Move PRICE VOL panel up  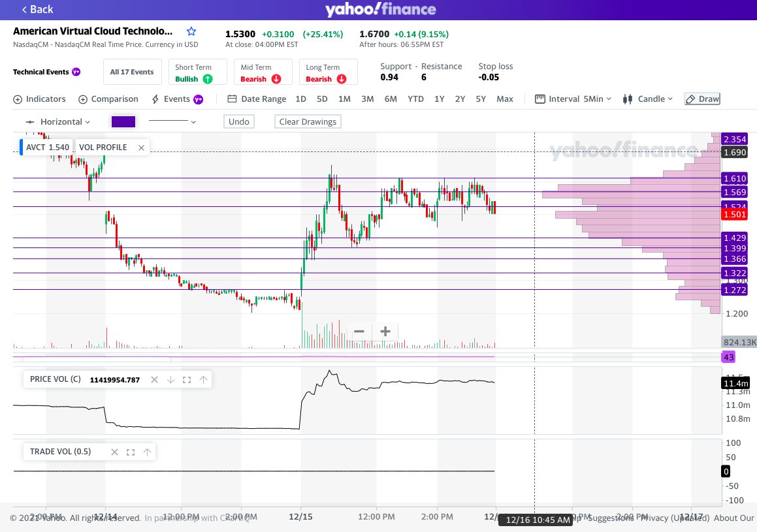pyautogui.click(x=203, y=380)
